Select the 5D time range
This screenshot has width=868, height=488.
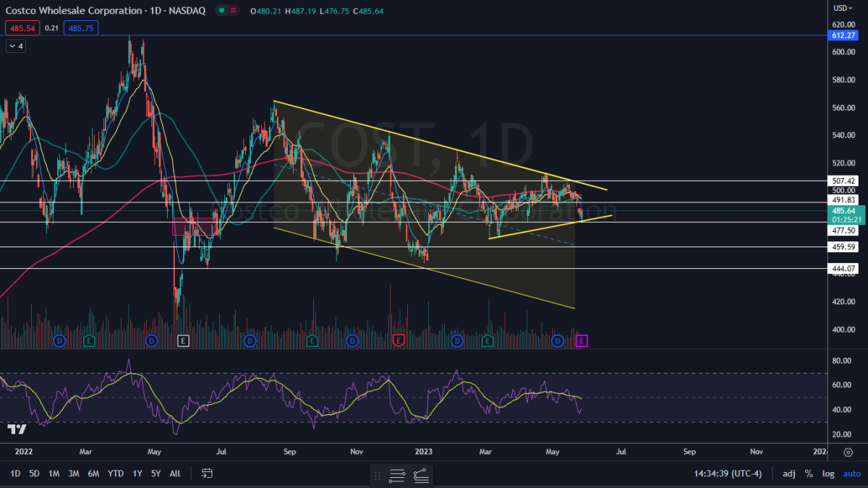tap(34, 474)
